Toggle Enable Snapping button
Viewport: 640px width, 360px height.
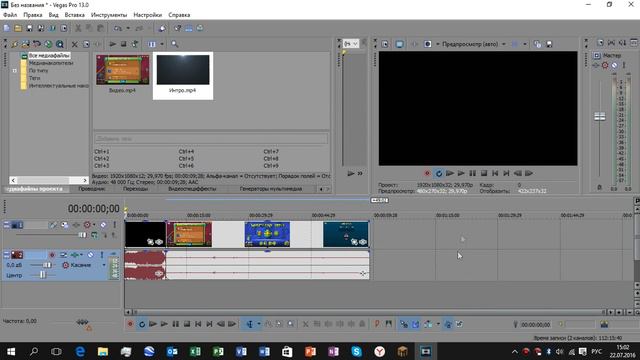(x=404, y=324)
